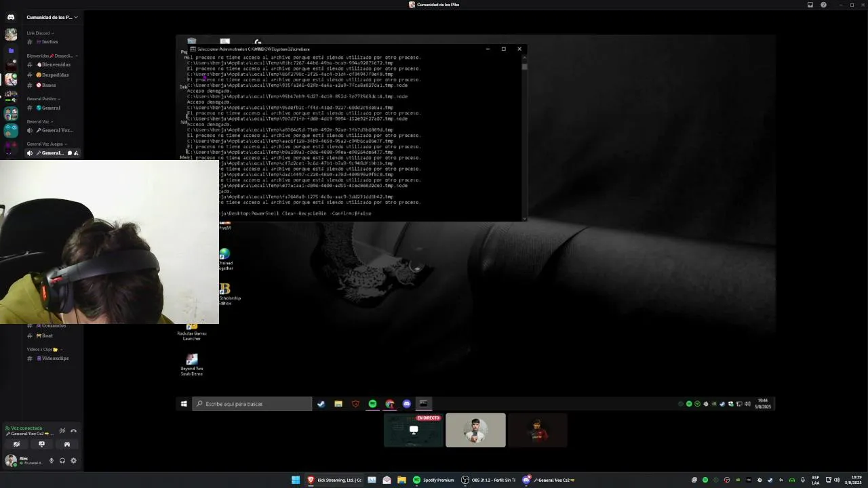Collapse the Videos x Clips category
Screen dimensions: 868x488
point(44,349)
